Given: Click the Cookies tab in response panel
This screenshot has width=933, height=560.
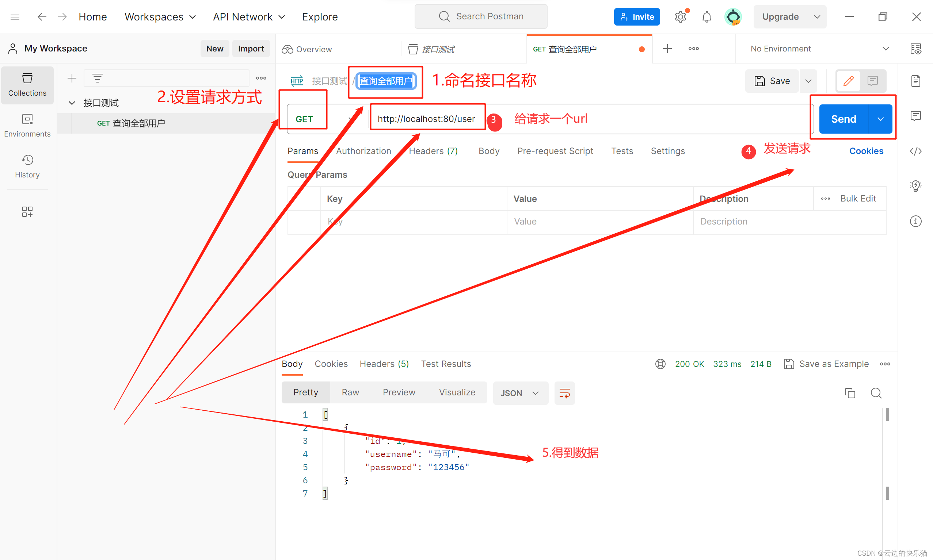Looking at the screenshot, I should click(x=332, y=364).
